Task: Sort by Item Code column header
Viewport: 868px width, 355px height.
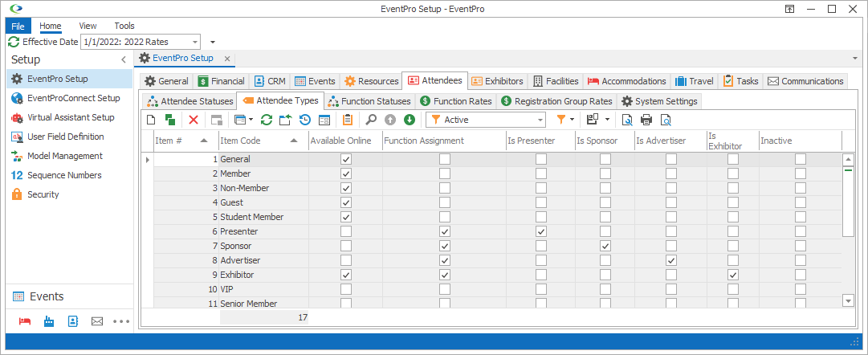Action: pos(263,141)
